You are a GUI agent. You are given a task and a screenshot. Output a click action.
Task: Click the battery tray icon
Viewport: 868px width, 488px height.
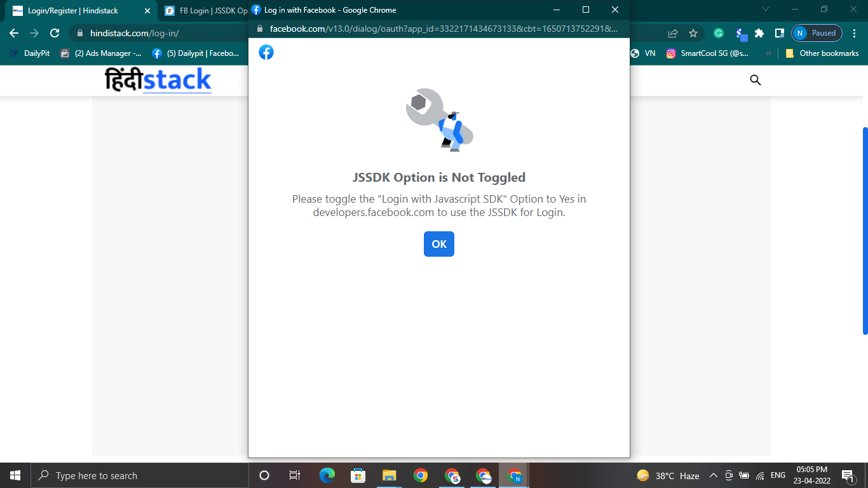[744, 475]
